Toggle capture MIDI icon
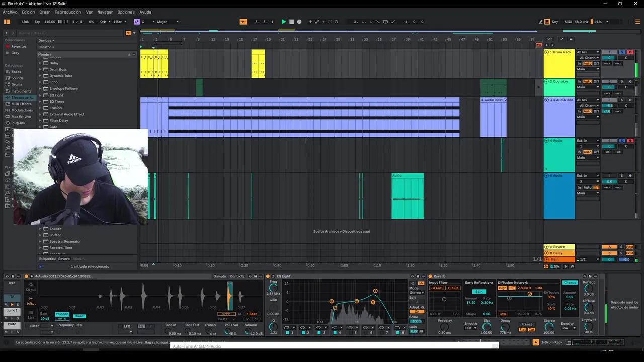The height and width of the screenshot is (362, 644). (330, 22)
